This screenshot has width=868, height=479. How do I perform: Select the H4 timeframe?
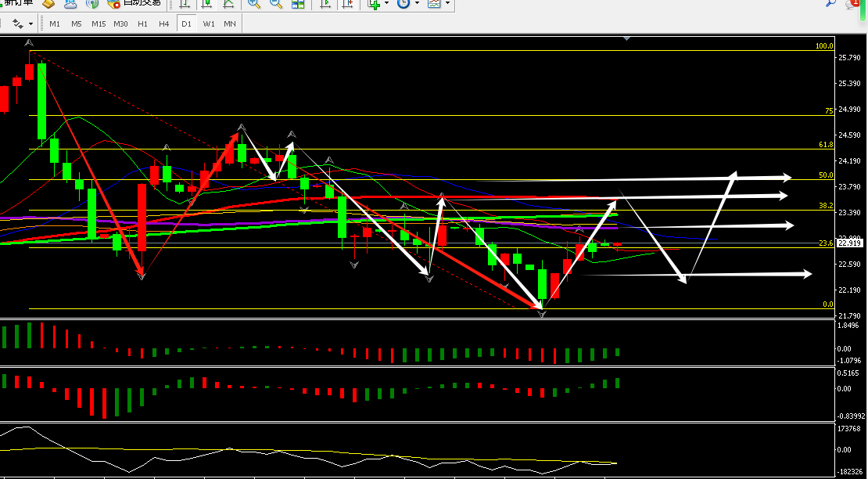pos(163,23)
